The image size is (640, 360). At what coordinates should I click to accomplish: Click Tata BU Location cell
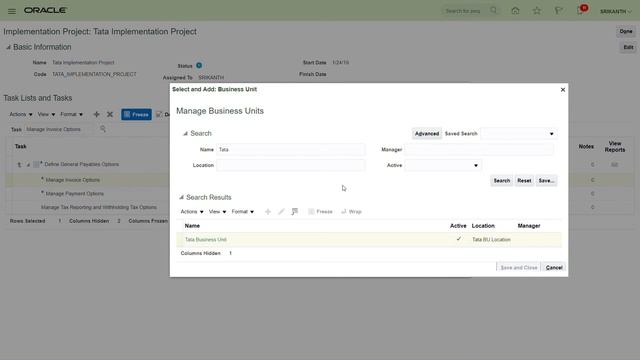(491, 240)
